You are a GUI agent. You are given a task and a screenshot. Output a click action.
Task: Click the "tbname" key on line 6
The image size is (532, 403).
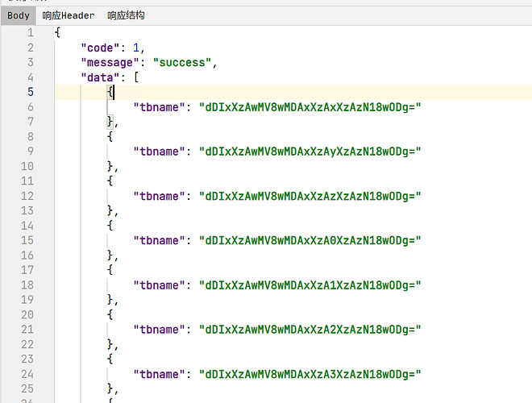pos(160,107)
